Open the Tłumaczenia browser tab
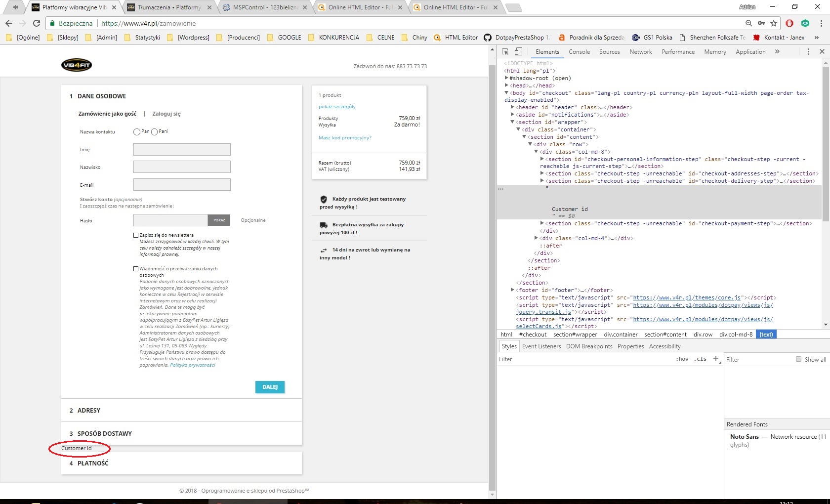 click(169, 7)
